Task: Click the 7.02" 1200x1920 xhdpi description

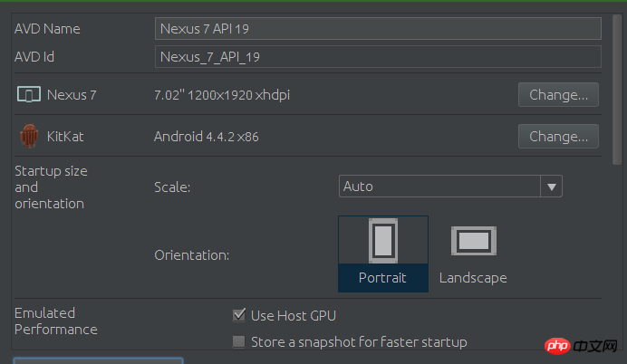Action: click(222, 95)
